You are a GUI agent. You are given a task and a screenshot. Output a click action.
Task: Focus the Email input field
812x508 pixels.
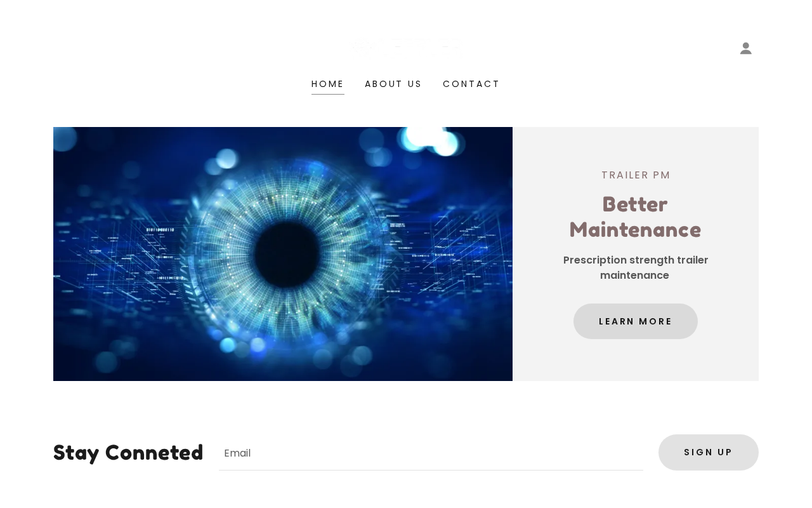[x=431, y=453]
